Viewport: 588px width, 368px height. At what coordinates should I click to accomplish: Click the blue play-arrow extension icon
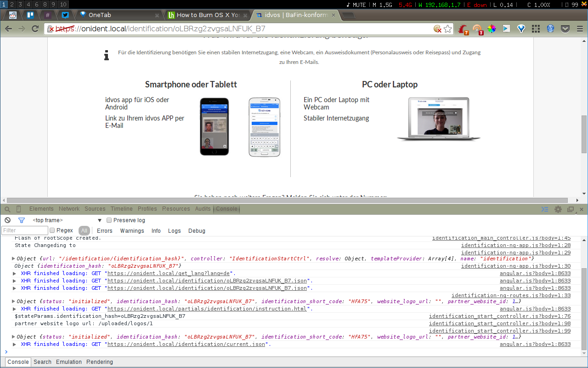click(506, 29)
